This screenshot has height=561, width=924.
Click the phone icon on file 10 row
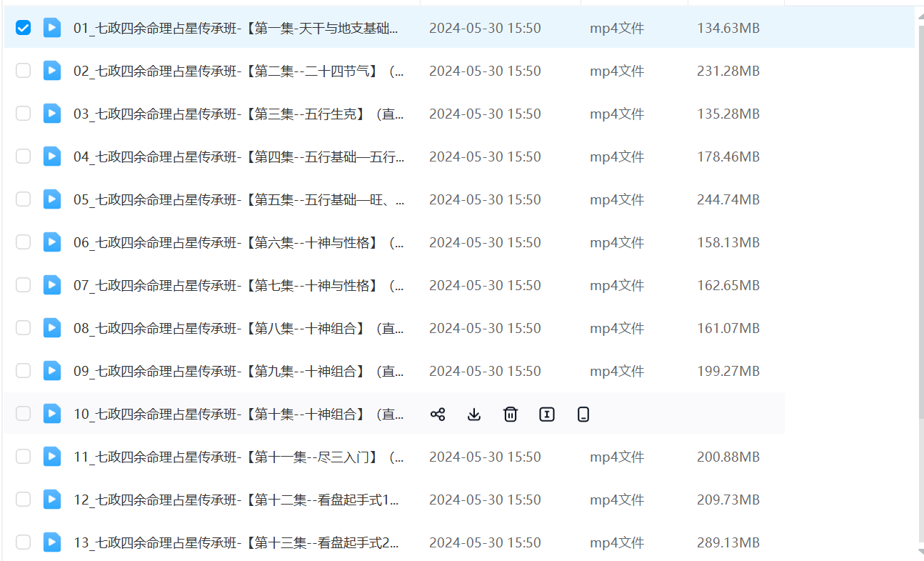coord(583,414)
